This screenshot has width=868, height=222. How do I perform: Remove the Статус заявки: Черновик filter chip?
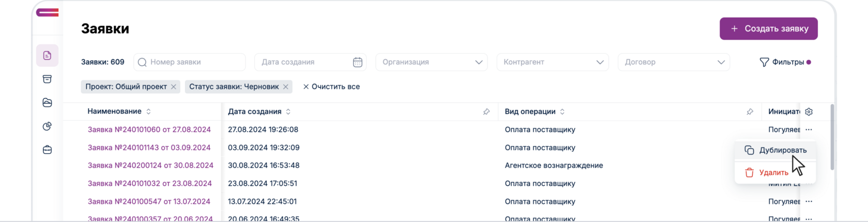[x=285, y=87]
